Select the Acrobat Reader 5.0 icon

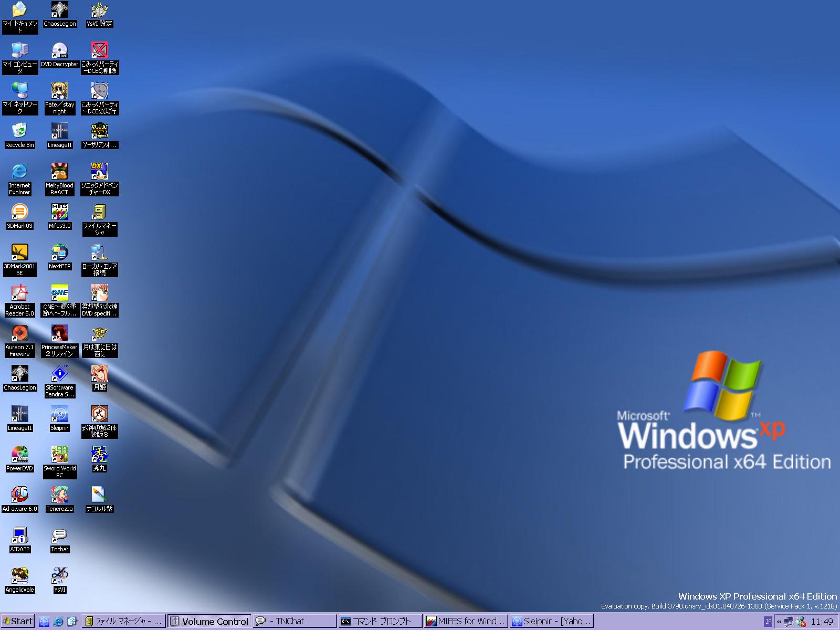[x=19, y=293]
